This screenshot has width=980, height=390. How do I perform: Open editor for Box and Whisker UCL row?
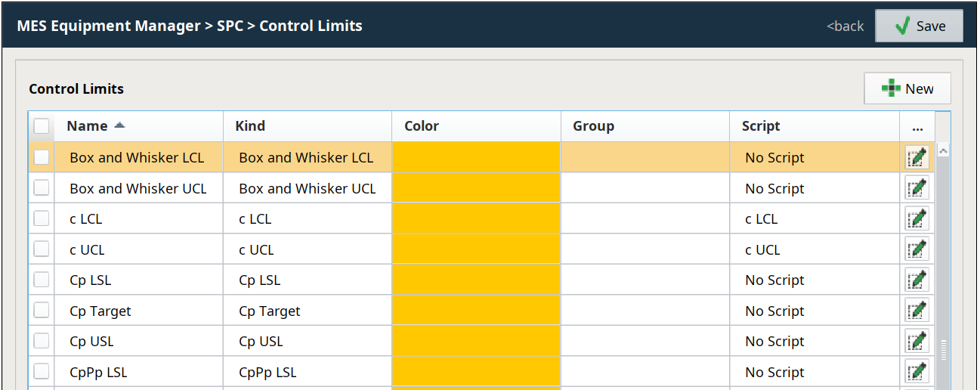(x=917, y=188)
